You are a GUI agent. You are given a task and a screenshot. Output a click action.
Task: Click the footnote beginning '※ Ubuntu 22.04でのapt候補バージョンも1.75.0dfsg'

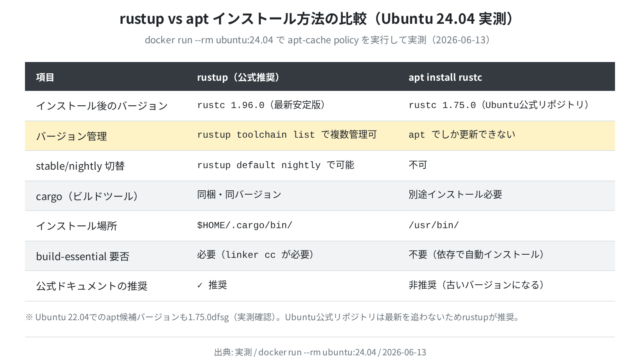(273, 317)
